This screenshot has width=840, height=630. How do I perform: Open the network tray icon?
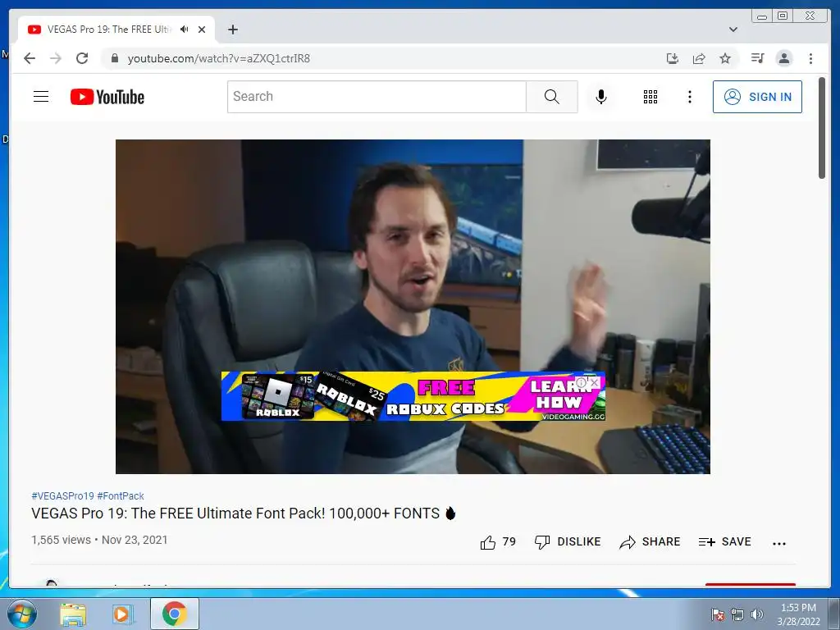[x=737, y=614]
